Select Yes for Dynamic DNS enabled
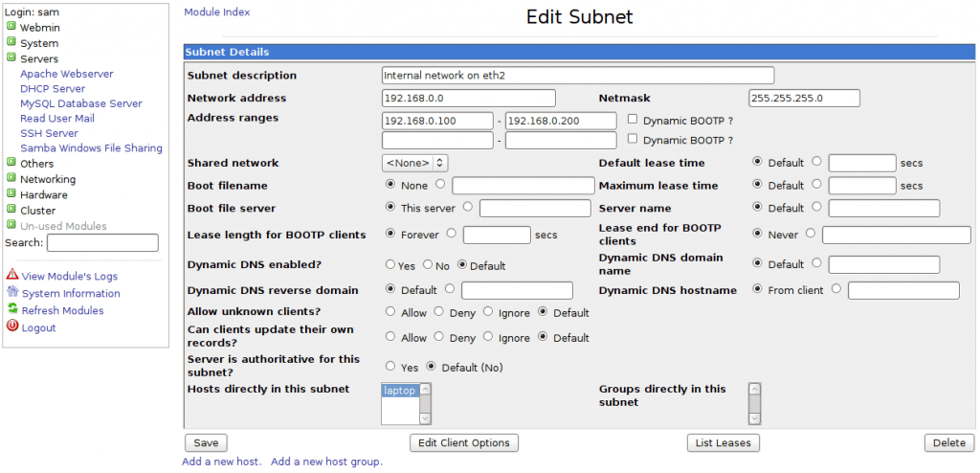This screenshot has width=980, height=473. click(390, 265)
